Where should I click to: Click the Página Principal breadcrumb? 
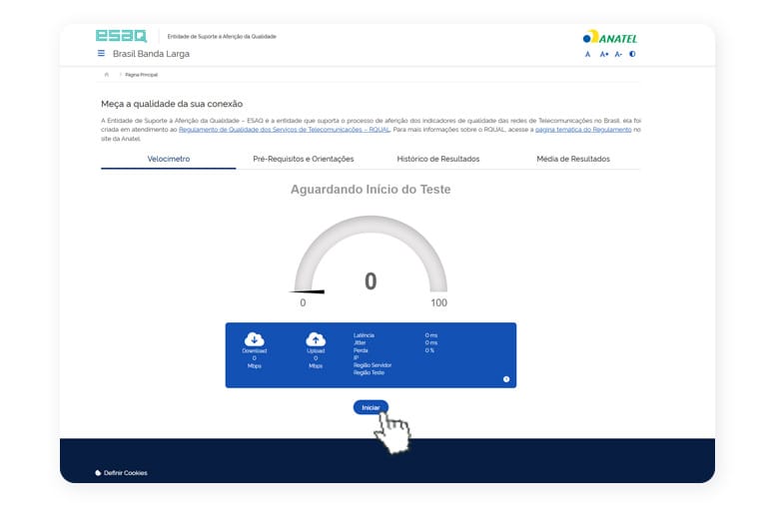(141, 75)
